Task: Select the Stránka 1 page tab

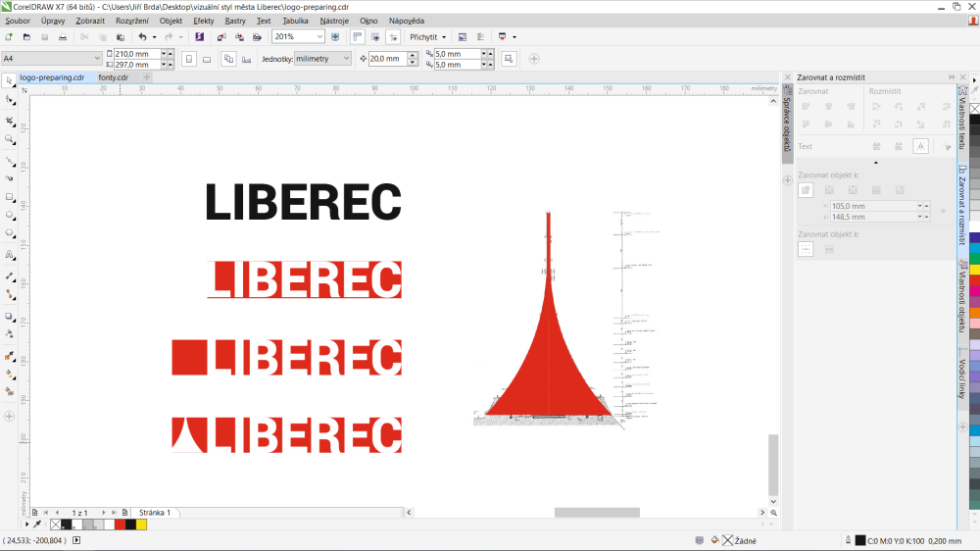Action: pos(155,512)
